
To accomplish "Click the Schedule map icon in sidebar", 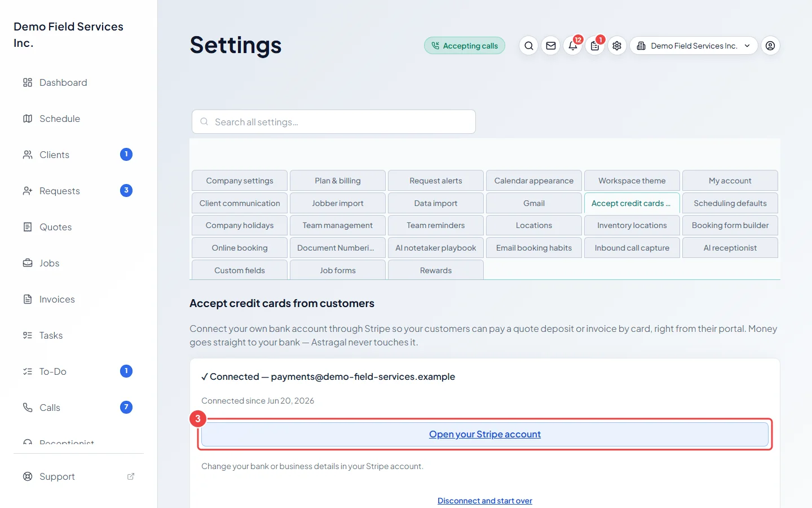I will [x=28, y=119].
